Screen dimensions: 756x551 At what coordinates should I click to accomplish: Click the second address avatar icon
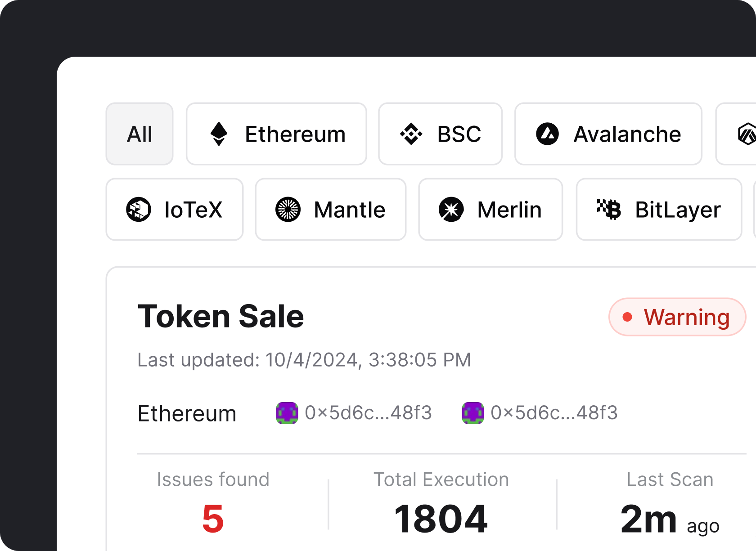[472, 413]
